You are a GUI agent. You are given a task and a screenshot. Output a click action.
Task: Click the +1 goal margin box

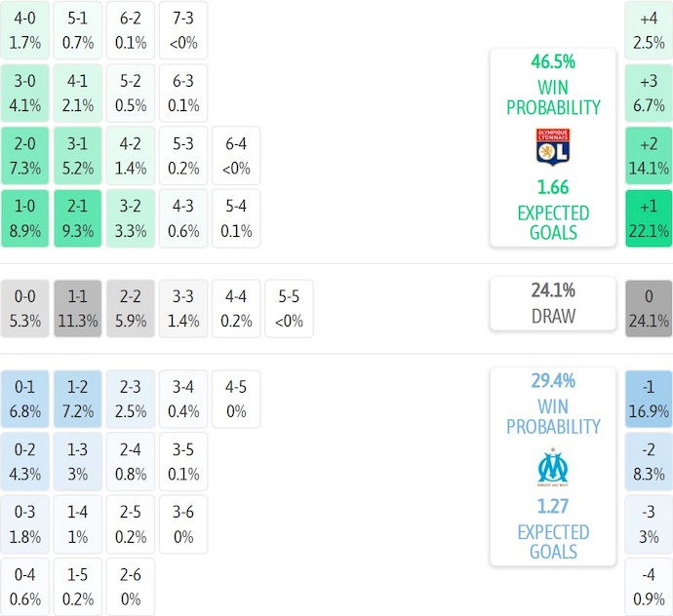pyautogui.click(x=649, y=218)
